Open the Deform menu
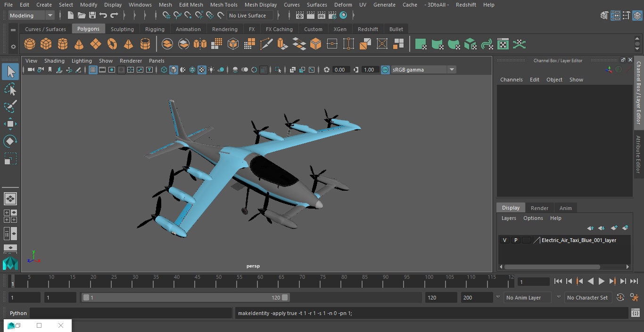 pyautogui.click(x=343, y=5)
